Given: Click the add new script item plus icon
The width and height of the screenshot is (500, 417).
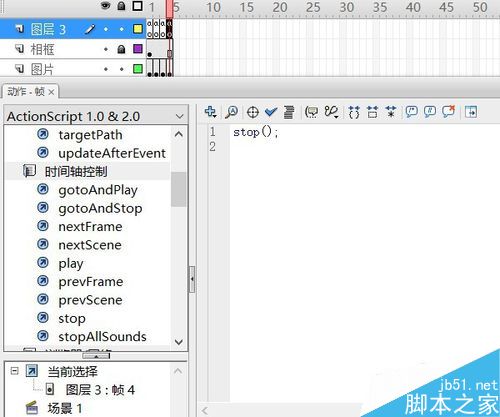Looking at the screenshot, I should 210,112.
